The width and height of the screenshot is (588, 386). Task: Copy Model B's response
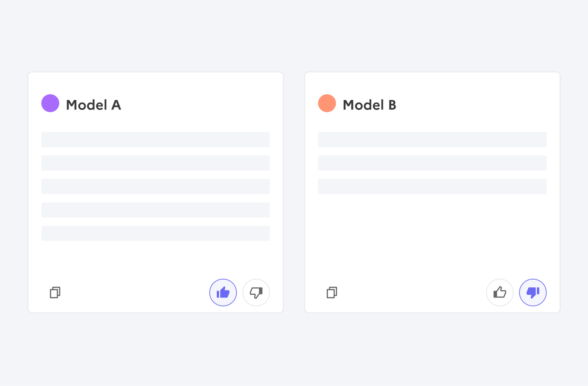tap(332, 293)
